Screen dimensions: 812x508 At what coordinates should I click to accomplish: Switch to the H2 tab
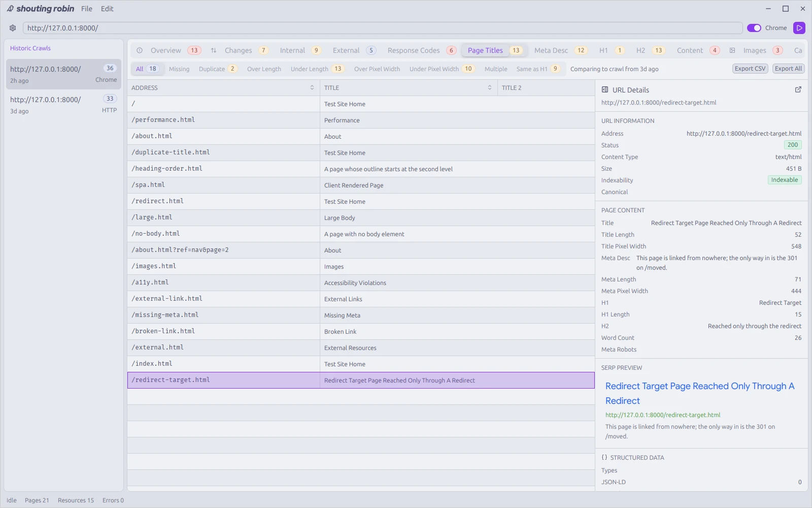click(651, 50)
